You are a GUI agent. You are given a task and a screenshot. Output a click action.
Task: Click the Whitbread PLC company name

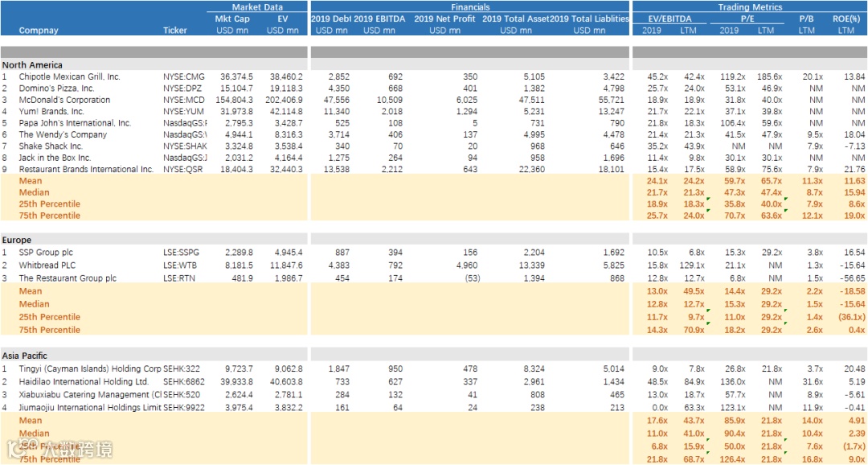tap(47, 265)
